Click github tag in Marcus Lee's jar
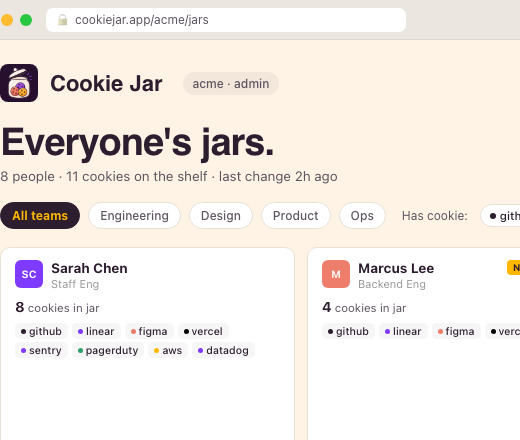Viewport: 520px width, 440px height. [x=348, y=331]
